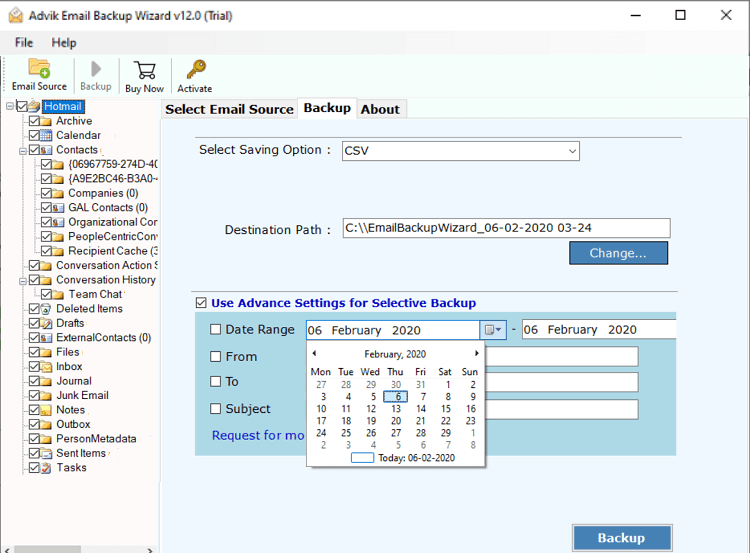Enable the Date Range checkbox
The width and height of the screenshot is (750, 553).
[x=216, y=329]
